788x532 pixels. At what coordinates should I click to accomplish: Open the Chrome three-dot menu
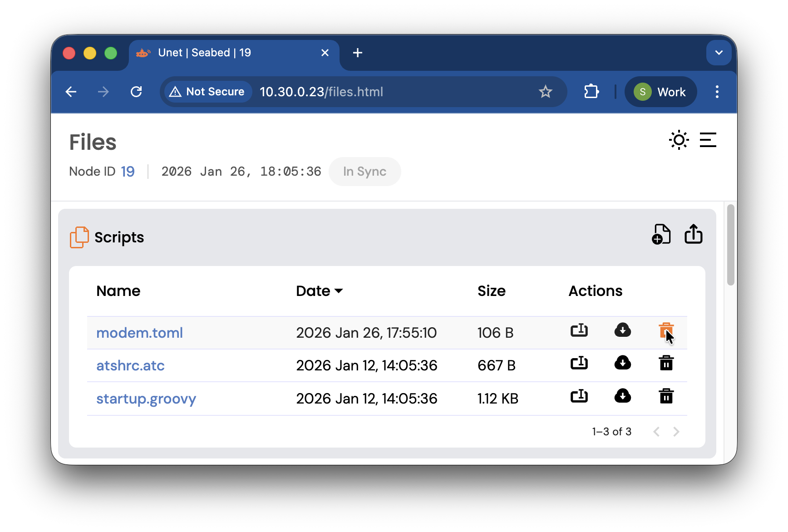coord(717,92)
